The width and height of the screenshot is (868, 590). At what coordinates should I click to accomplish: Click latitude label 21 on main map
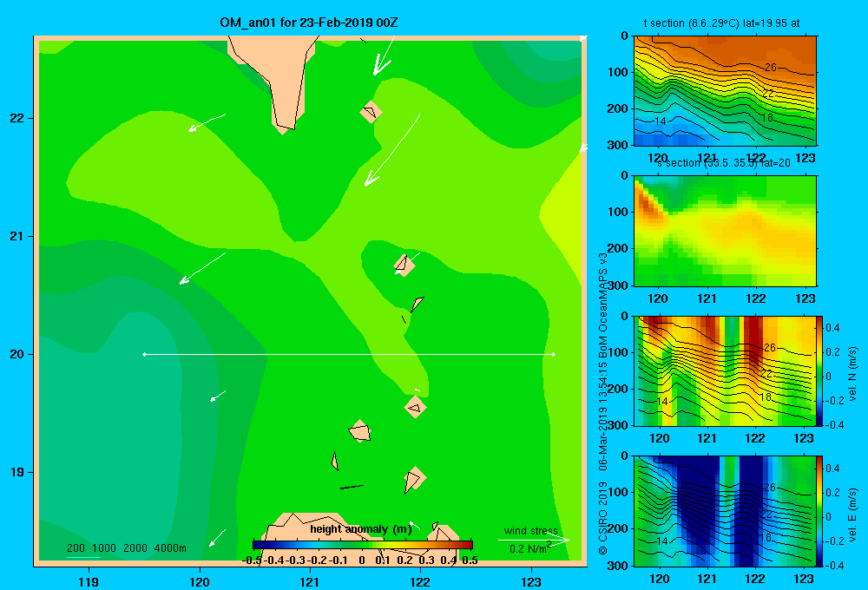(17, 236)
